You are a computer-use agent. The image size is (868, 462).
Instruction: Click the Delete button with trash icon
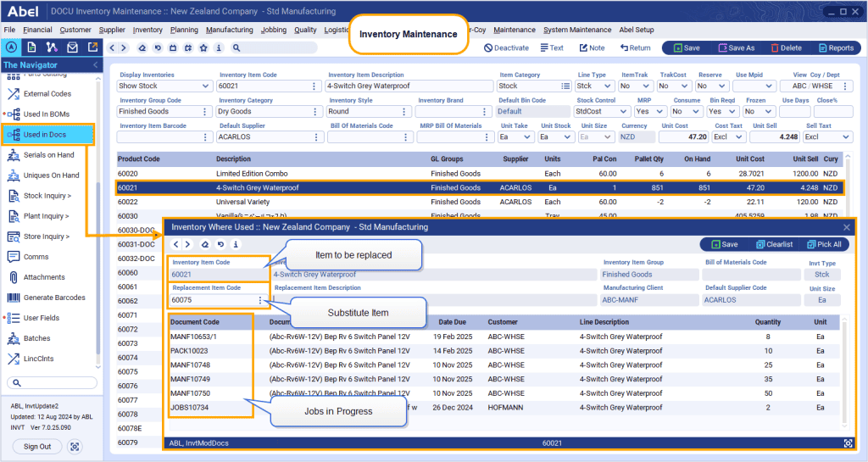(x=785, y=48)
